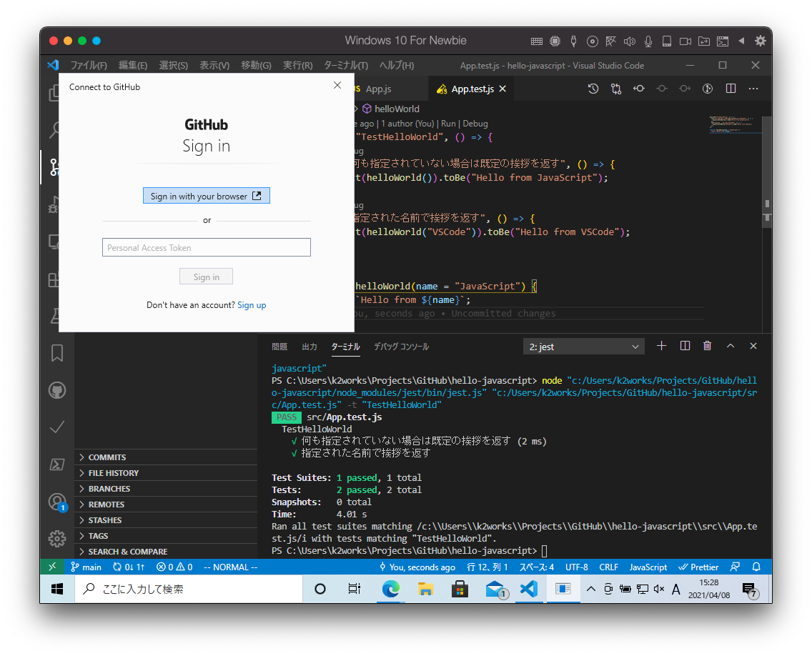Open the GitHub icon in activity bar

[57, 390]
